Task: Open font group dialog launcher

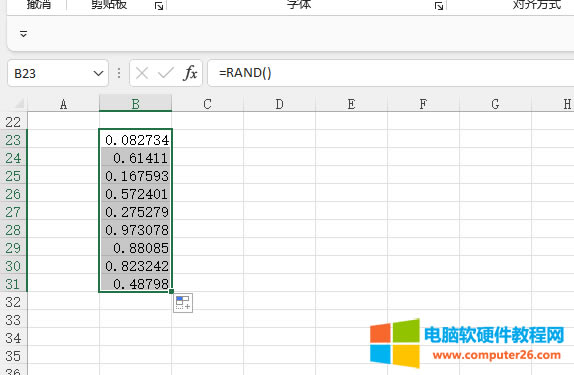Action: (439, 6)
